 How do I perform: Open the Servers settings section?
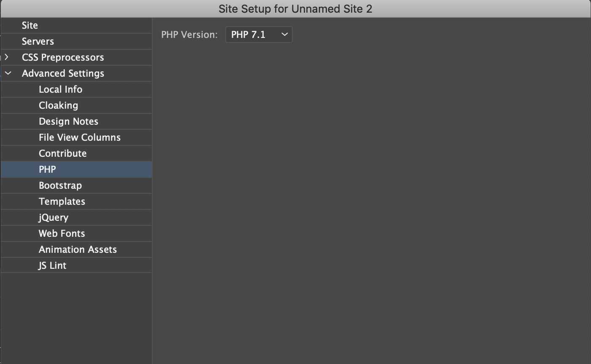coord(38,41)
